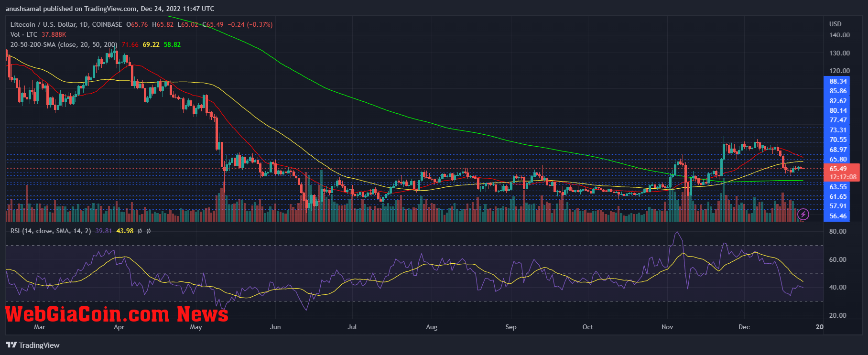
Task: Click the 70.55 price level label
Action: click(838, 140)
